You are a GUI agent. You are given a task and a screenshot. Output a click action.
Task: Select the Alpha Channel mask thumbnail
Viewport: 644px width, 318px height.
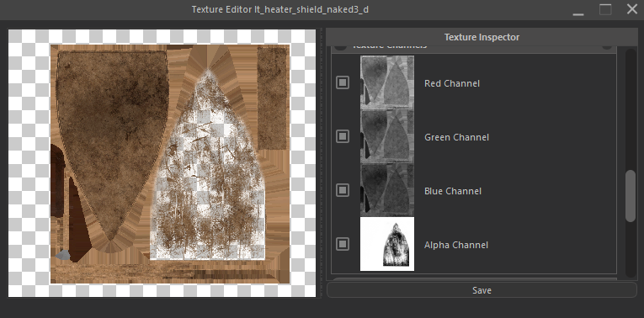tap(387, 244)
